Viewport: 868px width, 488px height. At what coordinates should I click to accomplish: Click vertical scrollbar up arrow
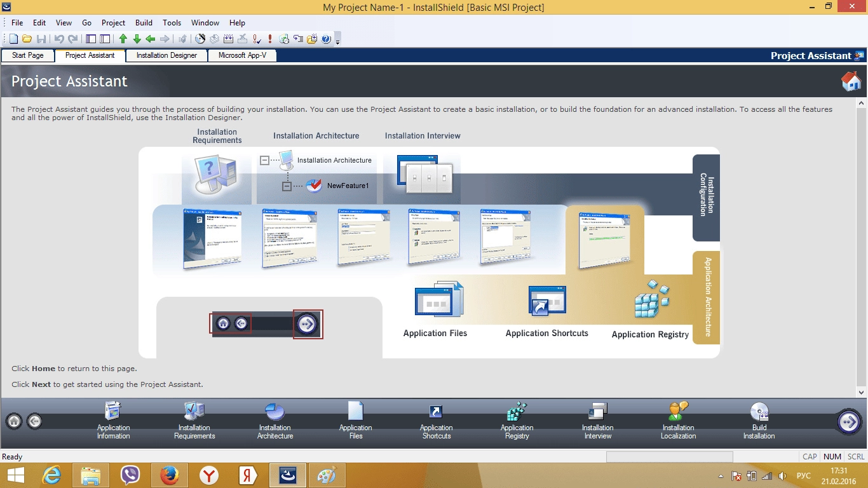point(862,102)
